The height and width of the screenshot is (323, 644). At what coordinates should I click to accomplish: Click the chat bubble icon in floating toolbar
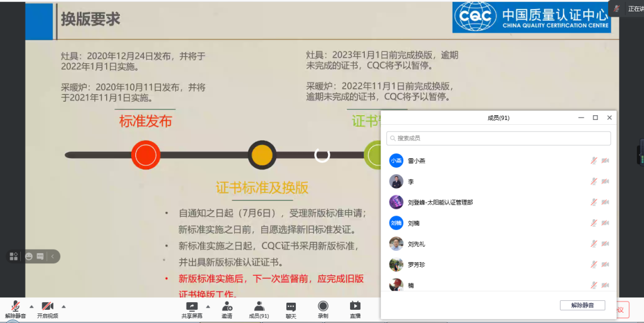40,256
